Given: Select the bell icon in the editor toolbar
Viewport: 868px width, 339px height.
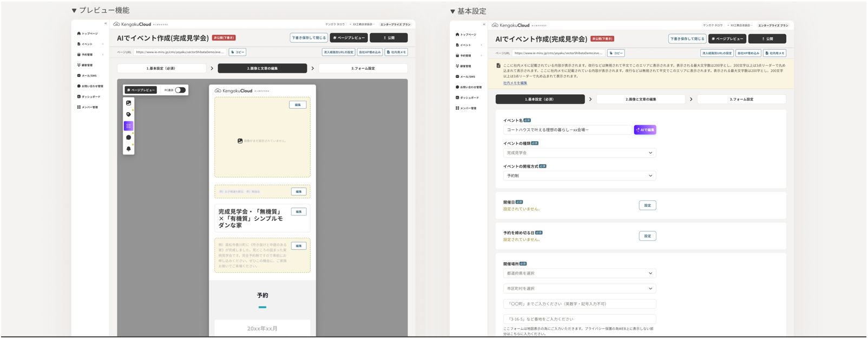Looking at the screenshot, I should tap(128, 148).
